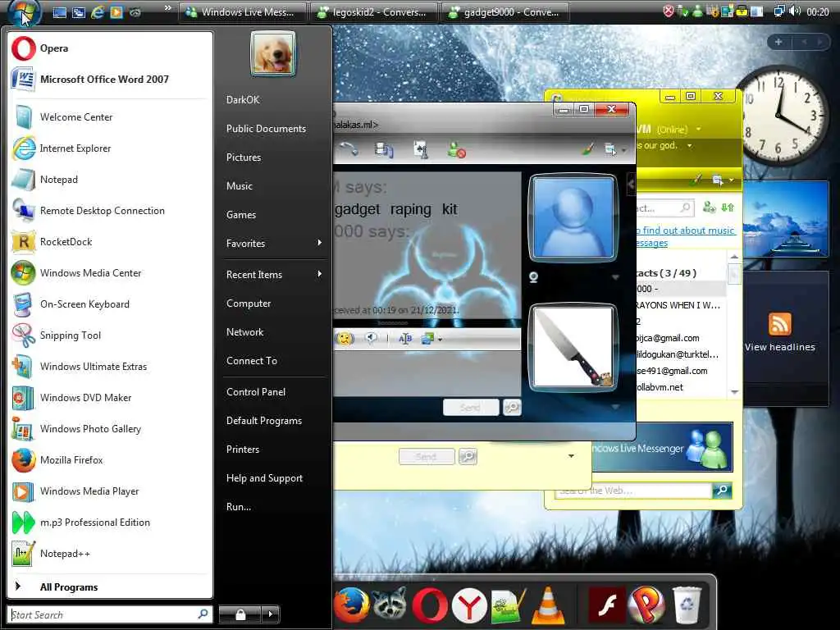Switch to gadget9000 conversation taskbar button

click(504, 12)
